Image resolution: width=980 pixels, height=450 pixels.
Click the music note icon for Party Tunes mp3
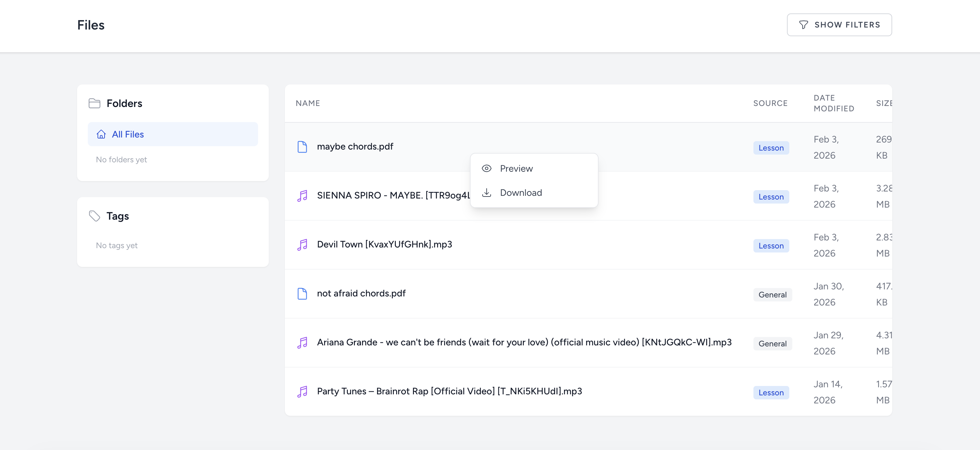click(x=302, y=391)
